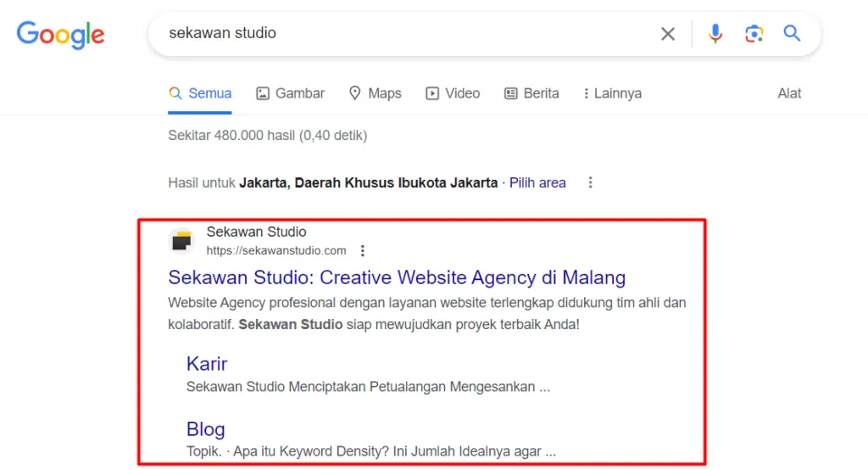The height and width of the screenshot is (470, 868).
Task: Clear the search box with the X icon
Action: pyautogui.click(x=668, y=34)
